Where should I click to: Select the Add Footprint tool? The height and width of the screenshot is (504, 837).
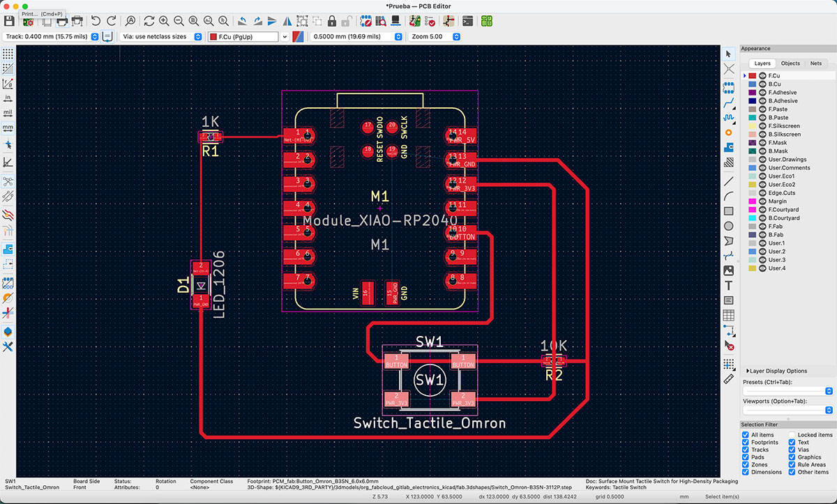[728, 86]
